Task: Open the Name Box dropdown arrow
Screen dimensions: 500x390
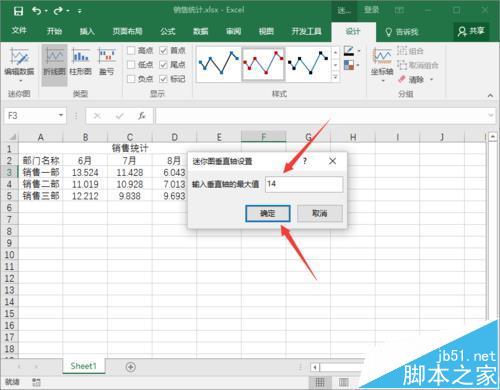Action: point(61,115)
